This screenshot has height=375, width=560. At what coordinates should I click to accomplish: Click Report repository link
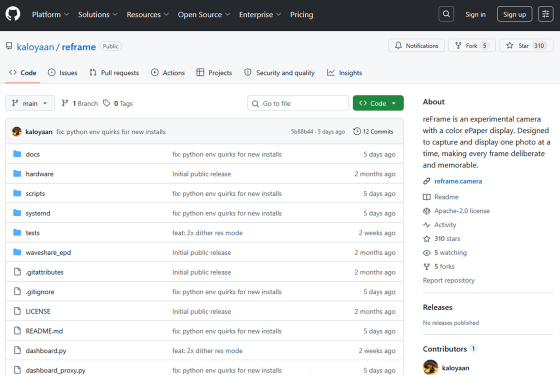click(449, 280)
